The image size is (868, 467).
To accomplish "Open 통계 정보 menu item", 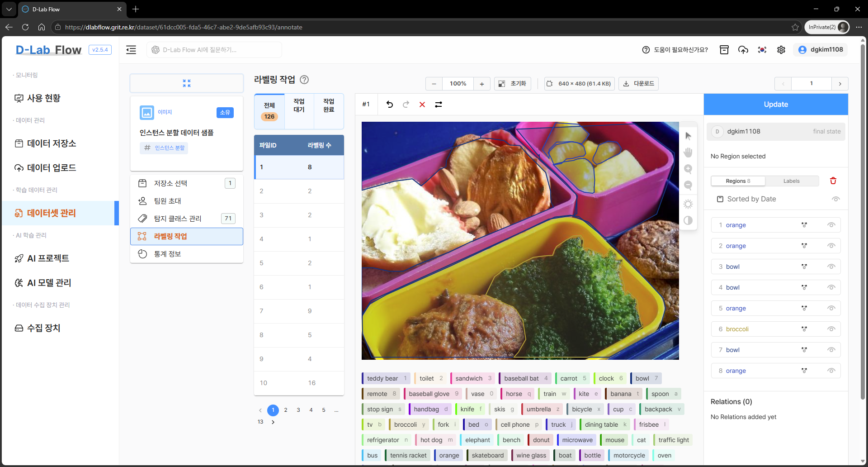I will point(187,254).
